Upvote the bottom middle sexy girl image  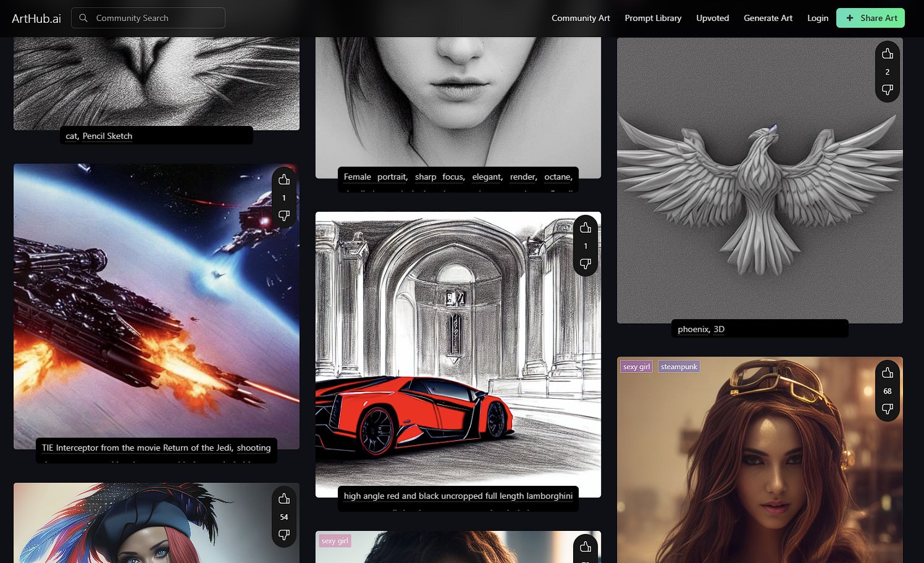586,547
